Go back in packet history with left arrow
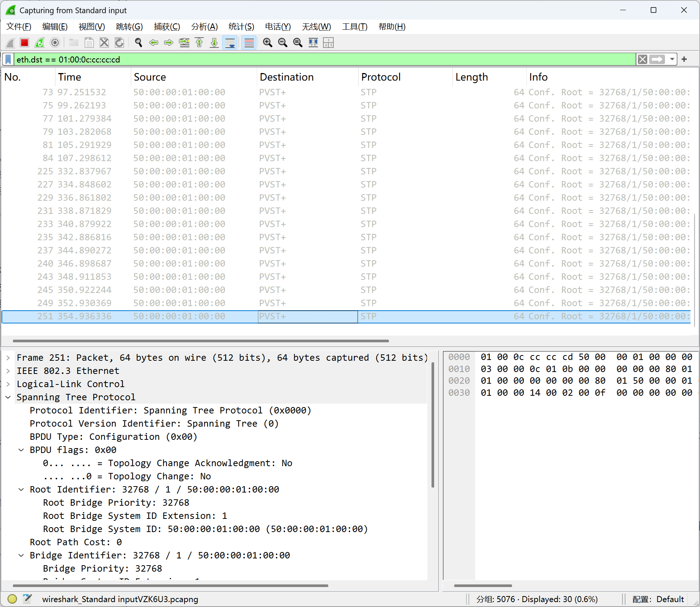700x607 pixels. click(154, 43)
